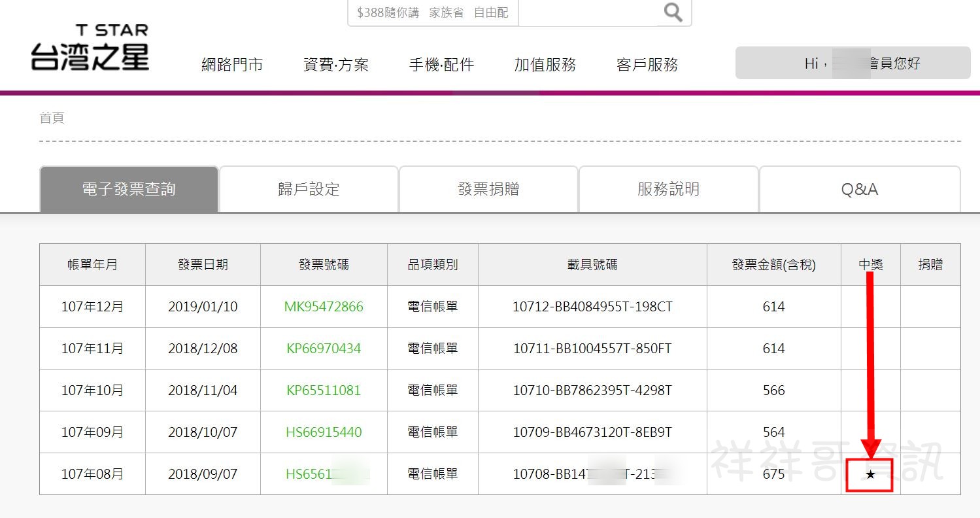This screenshot has width=980, height=518.
Task: Open 加值服務 menu
Action: tap(545, 65)
